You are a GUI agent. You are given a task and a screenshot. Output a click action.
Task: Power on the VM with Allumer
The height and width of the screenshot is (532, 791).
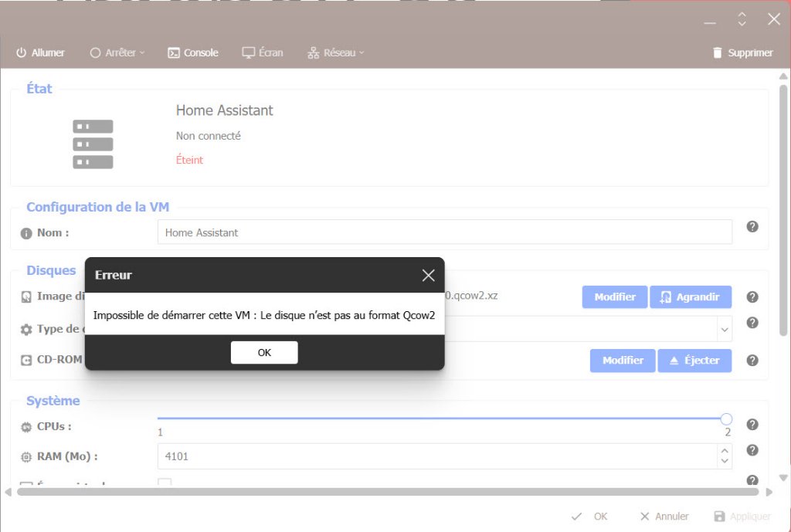coord(40,53)
